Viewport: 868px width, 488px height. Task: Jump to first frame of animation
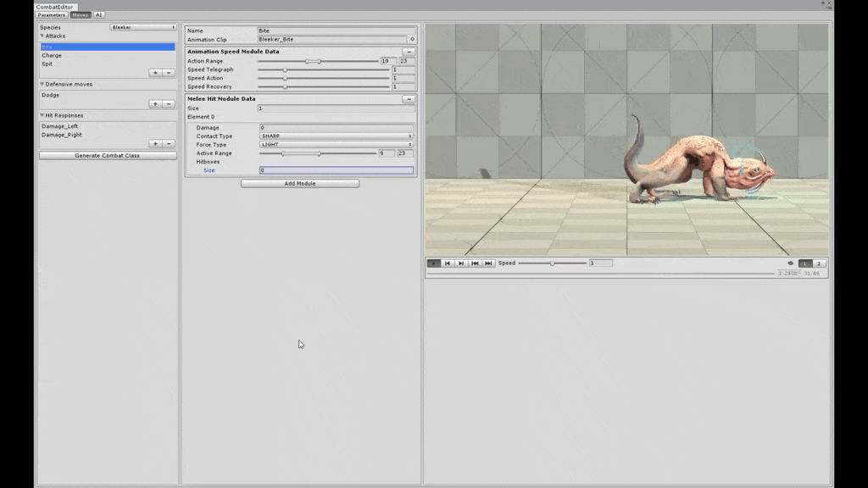(x=475, y=263)
